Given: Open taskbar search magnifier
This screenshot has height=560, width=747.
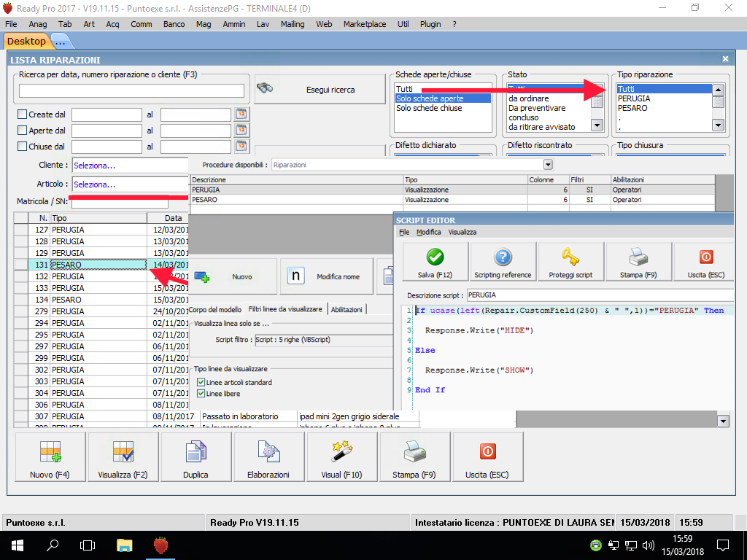Looking at the screenshot, I should (53, 545).
